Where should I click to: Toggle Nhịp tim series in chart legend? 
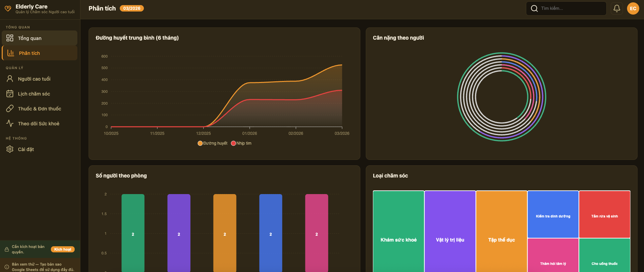tap(241, 143)
